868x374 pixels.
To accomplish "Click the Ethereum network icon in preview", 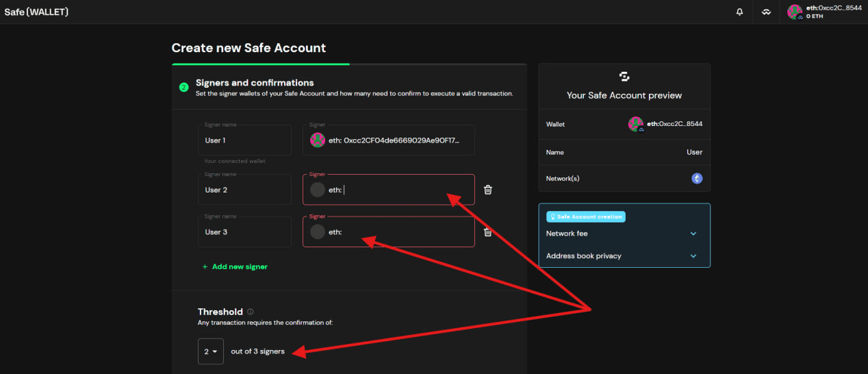I will pos(697,178).
